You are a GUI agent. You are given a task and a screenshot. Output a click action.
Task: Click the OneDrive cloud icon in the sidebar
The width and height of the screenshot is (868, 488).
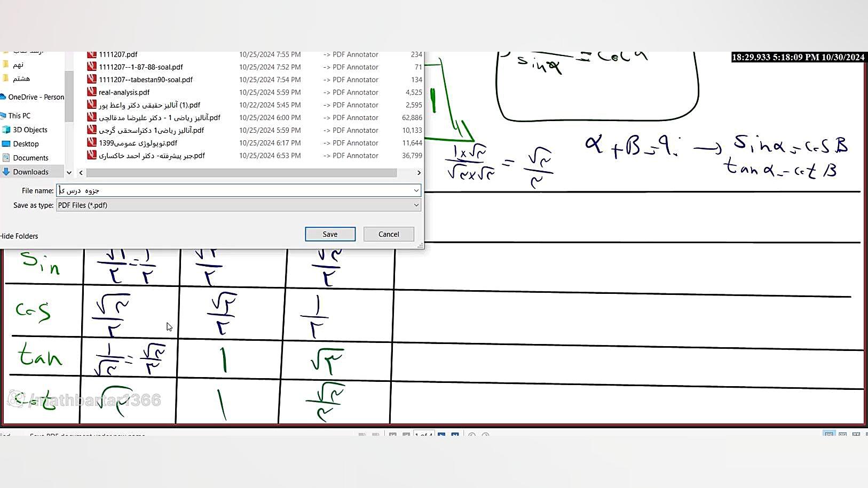pyautogui.click(x=3, y=97)
